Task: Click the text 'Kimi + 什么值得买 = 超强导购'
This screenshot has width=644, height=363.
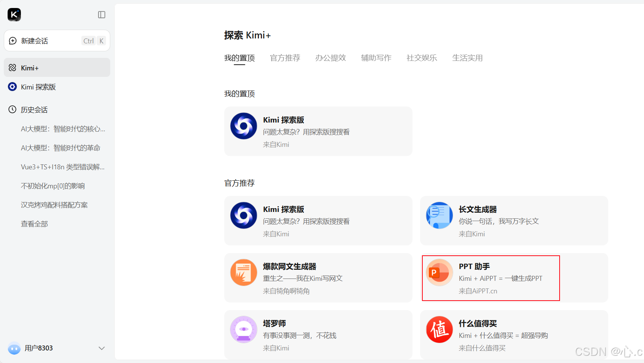Action: [503, 336]
